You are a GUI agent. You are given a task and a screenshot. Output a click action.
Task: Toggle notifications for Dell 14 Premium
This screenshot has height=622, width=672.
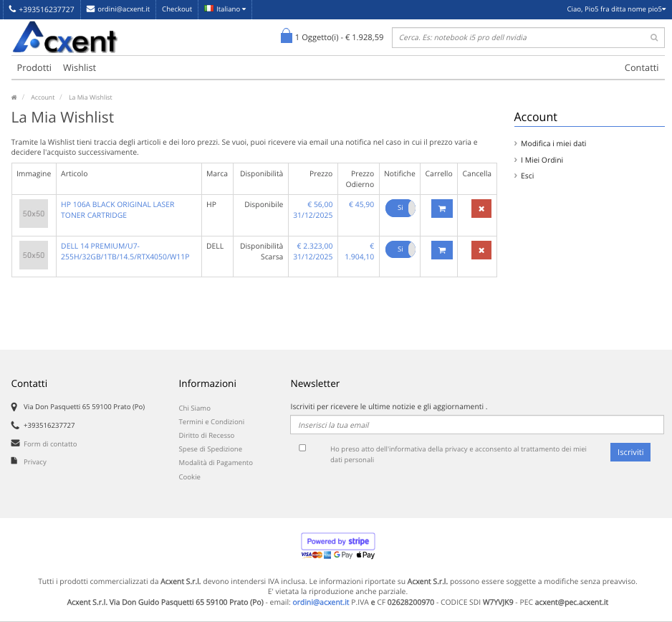(400, 249)
